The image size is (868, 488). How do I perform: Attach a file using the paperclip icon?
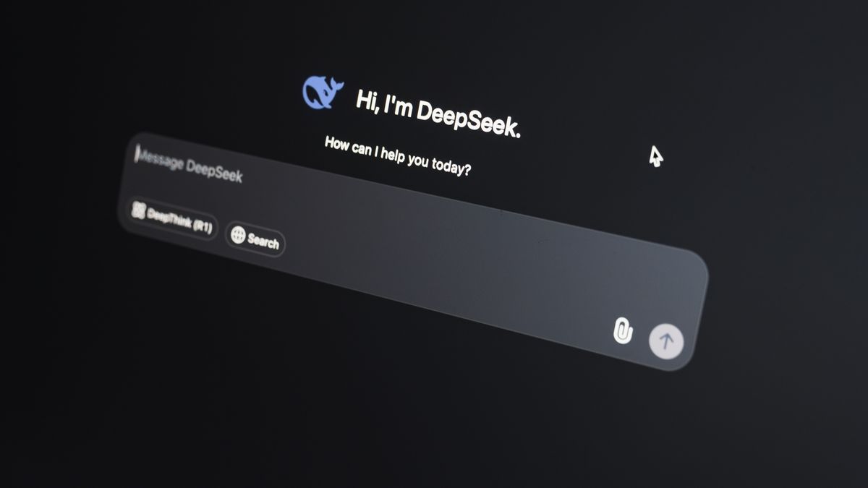623,330
